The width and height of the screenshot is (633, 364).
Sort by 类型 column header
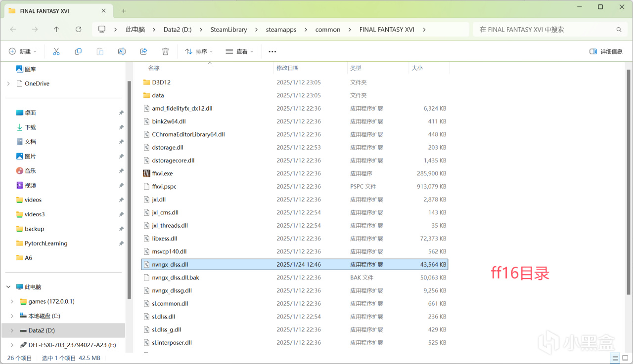click(x=356, y=68)
